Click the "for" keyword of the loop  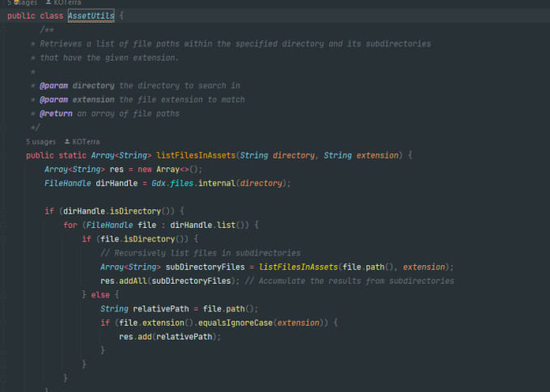pos(70,226)
